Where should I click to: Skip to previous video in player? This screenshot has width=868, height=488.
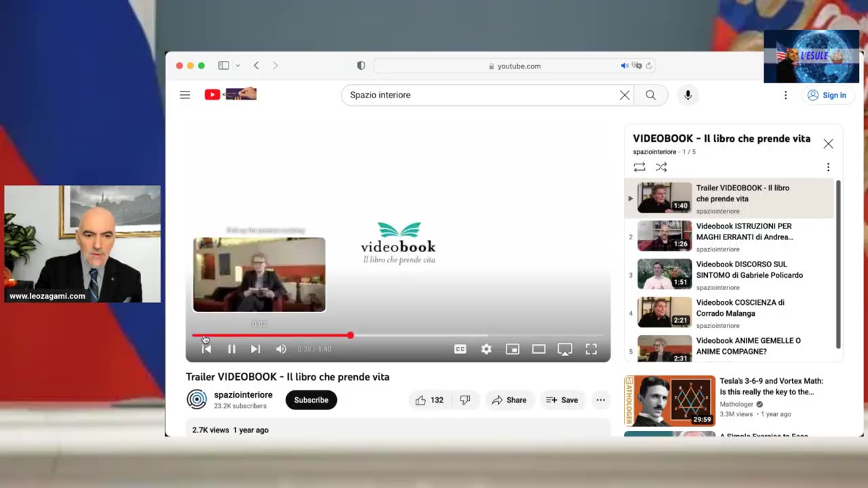point(206,349)
